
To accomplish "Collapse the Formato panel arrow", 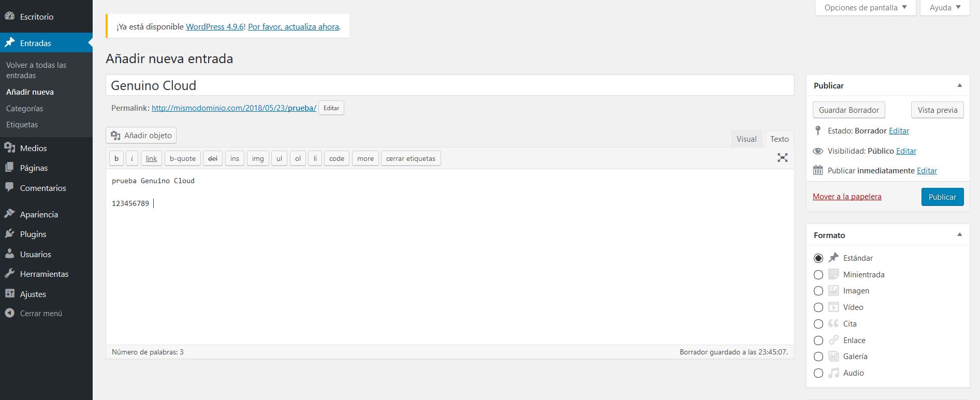I will pyautogui.click(x=959, y=234).
